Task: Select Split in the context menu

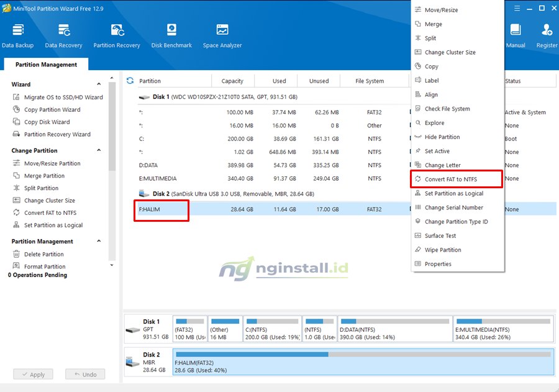Action: 457,38
